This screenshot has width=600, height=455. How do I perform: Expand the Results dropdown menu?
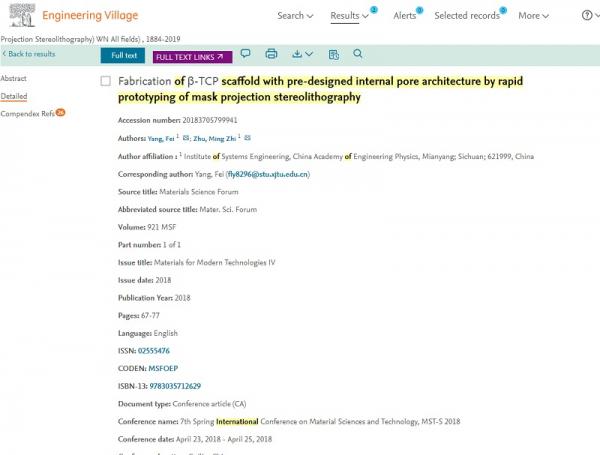pyautogui.click(x=349, y=16)
